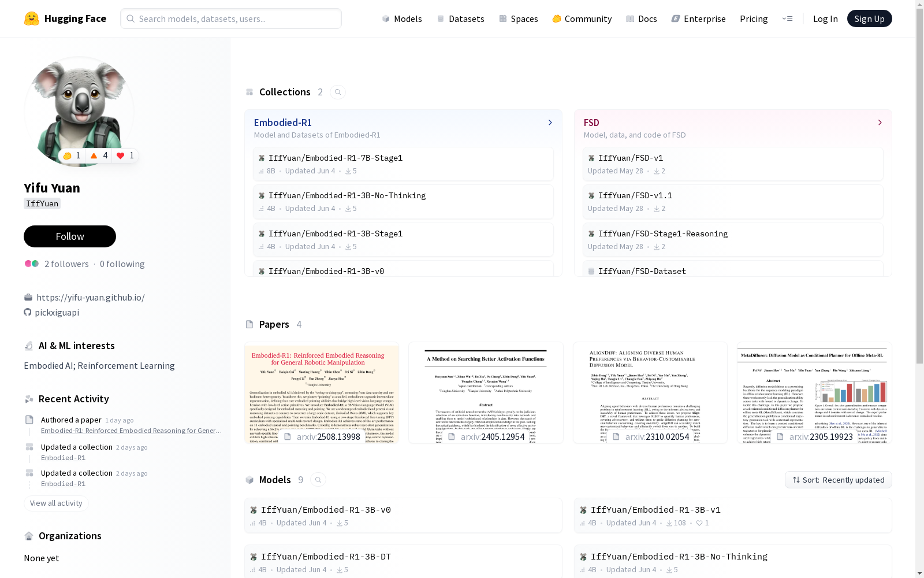Click the GitHub icon beside pickxiguapi

(28, 312)
